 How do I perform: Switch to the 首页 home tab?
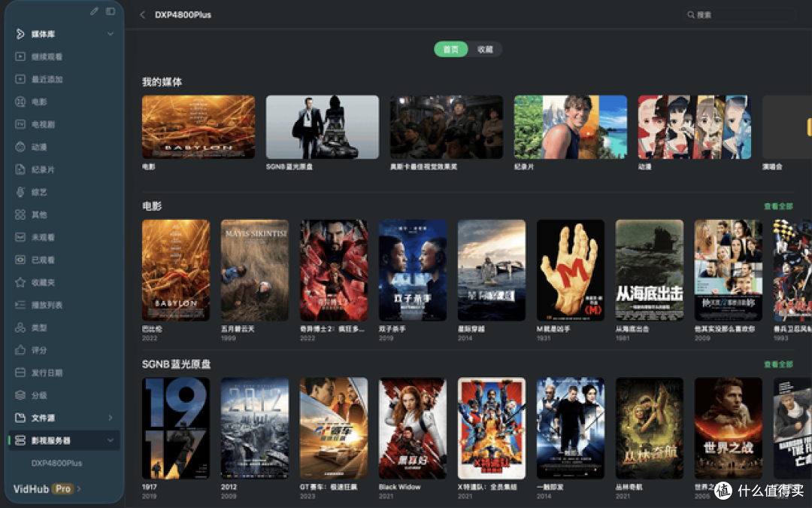coord(450,49)
